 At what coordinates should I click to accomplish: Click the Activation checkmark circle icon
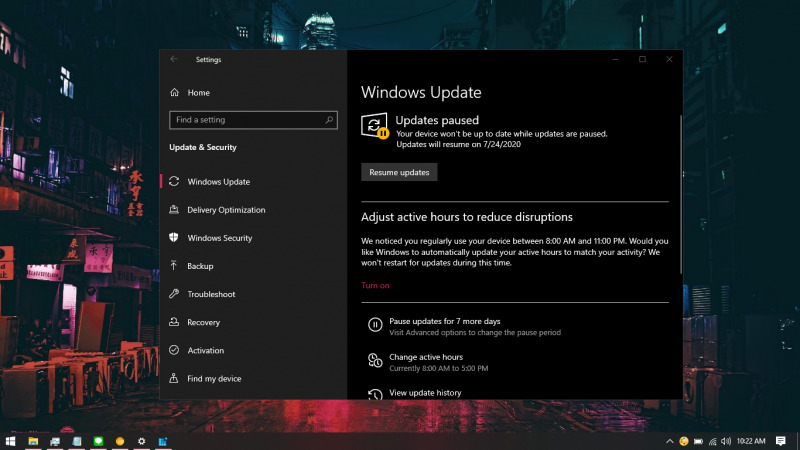[174, 350]
